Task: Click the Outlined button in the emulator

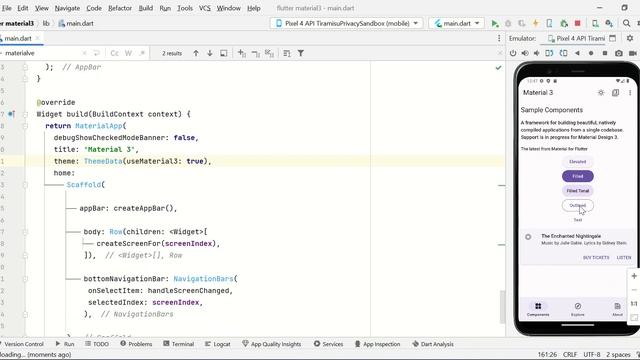Action: tap(578, 205)
